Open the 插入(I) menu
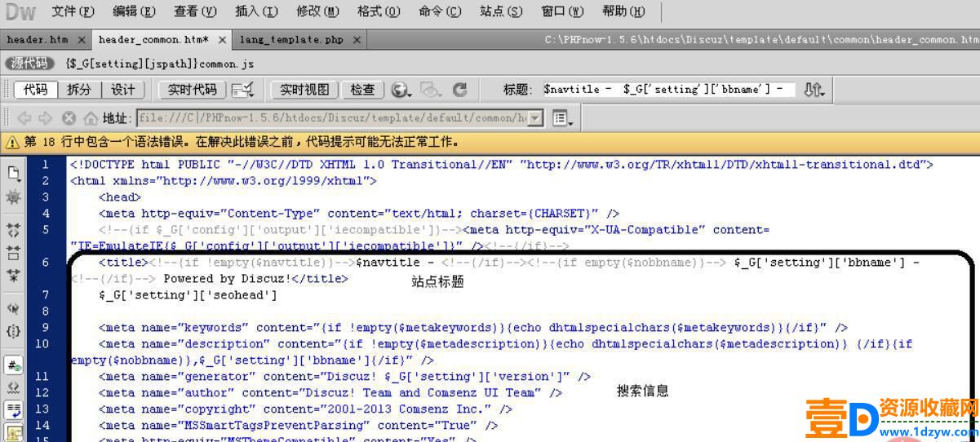Image resolution: width=980 pixels, height=442 pixels. 256,11
